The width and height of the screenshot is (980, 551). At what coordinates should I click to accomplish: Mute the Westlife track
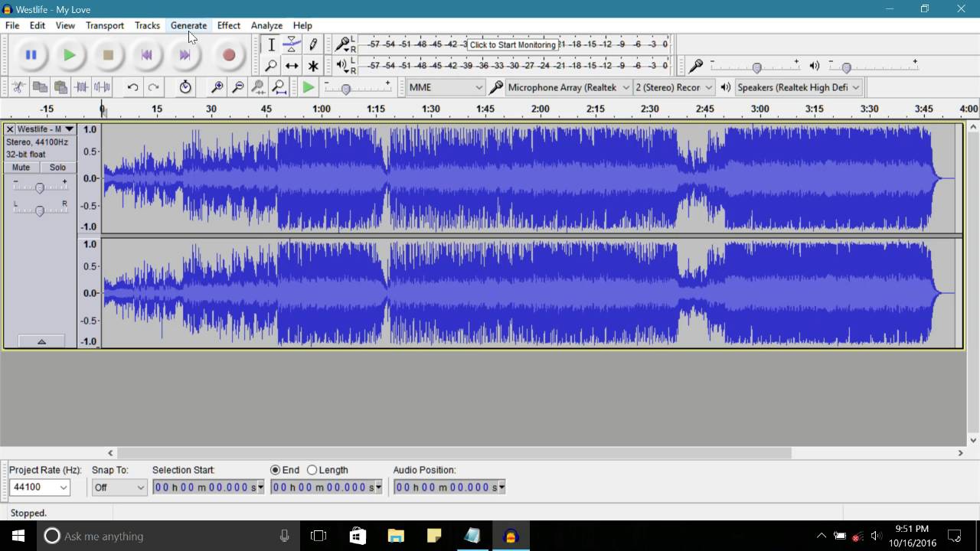point(21,168)
